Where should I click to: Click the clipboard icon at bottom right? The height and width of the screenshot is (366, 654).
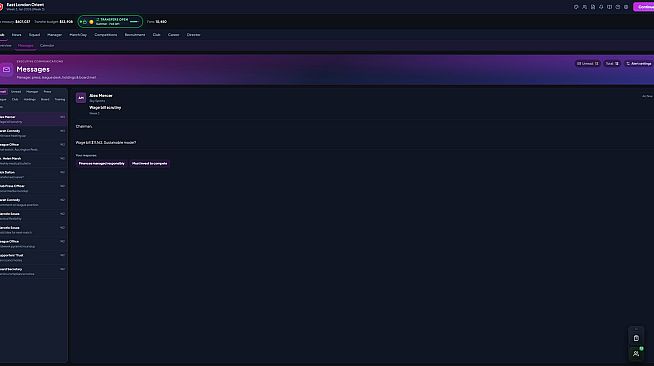pos(636,338)
